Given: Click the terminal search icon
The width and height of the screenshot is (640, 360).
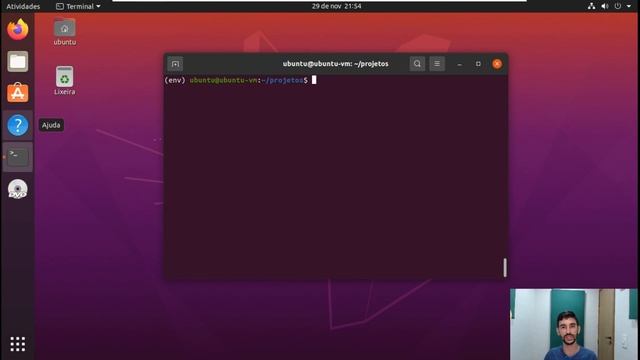Looking at the screenshot, I should (417, 64).
